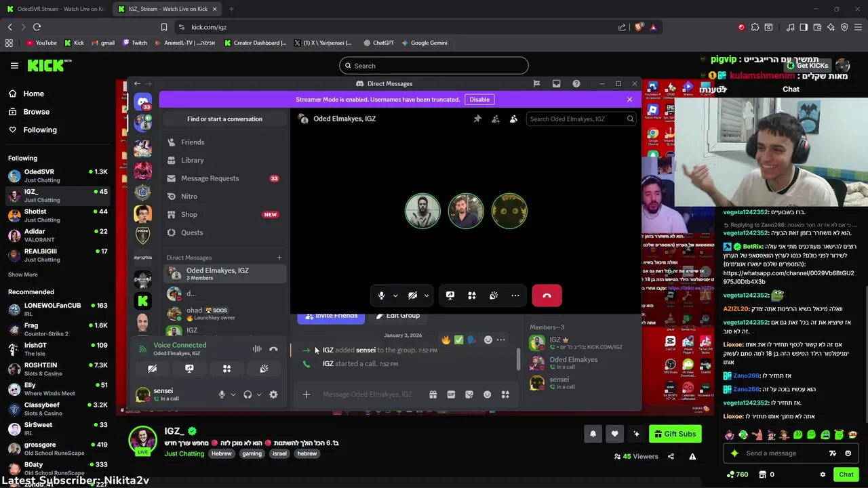The height and width of the screenshot is (488, 868).
Task: Open the GIF picker
Action: [451, 394]
